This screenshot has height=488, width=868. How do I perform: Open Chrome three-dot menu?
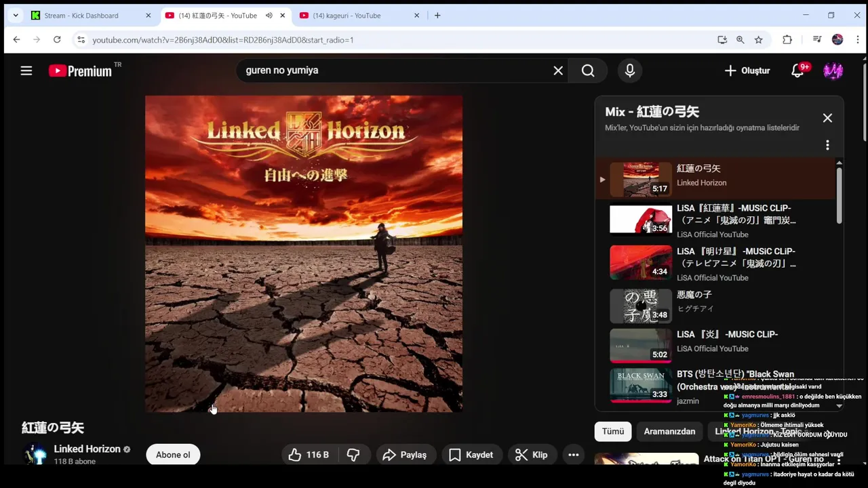(857, 40)
